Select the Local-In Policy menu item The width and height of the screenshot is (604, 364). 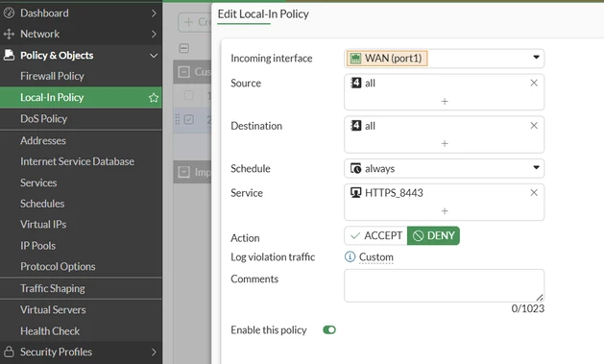tap(81, 97)
